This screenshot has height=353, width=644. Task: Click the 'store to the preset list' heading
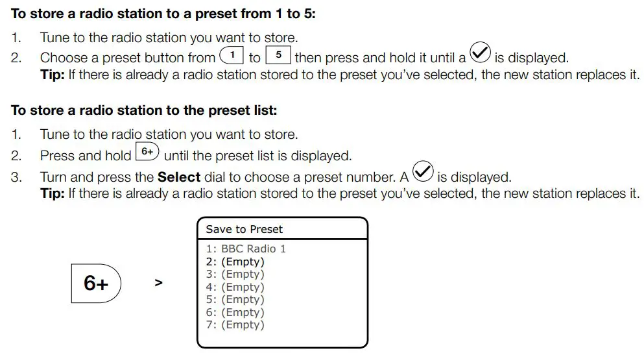(x=144, y=110)
